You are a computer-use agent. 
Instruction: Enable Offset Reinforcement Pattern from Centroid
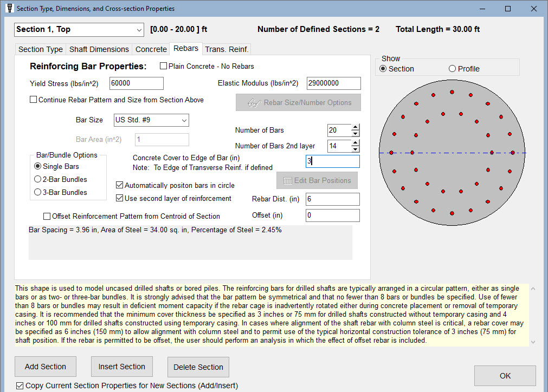pos(47,217)
